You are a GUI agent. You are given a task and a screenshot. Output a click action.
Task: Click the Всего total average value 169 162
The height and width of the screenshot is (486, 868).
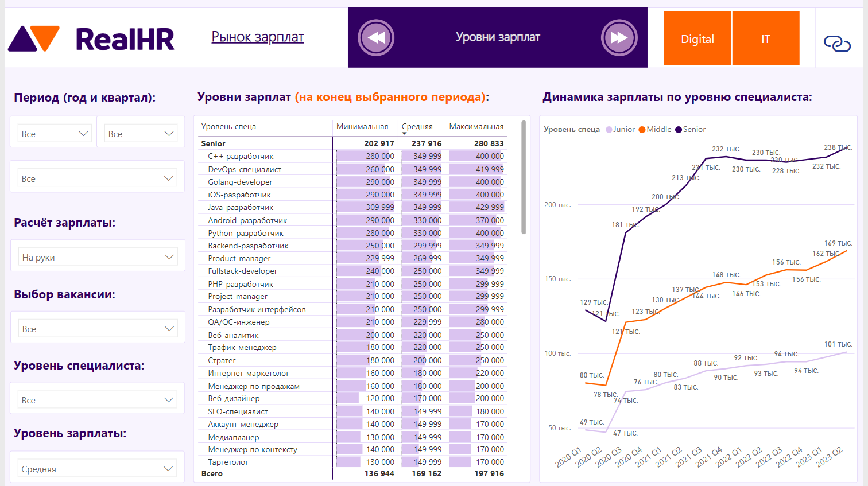pyautogui.click(x=427, y=473)
